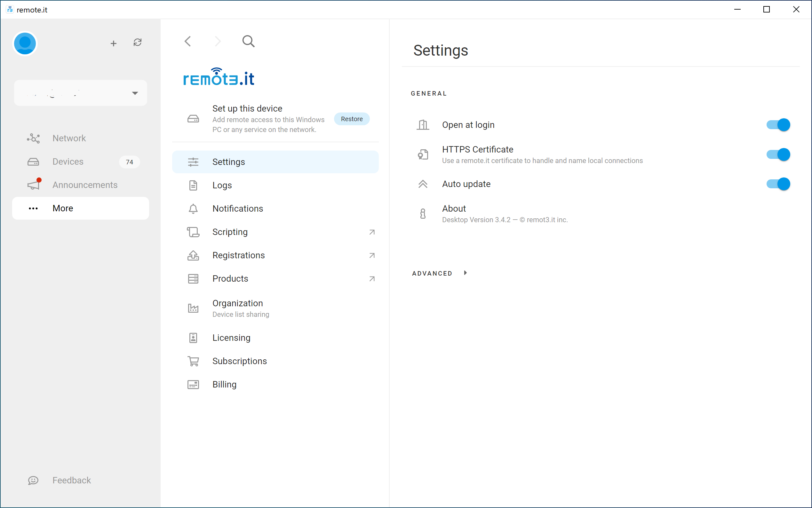Open the Products page
This screenshot has height=508, width=812.
[x=275, y=278]
